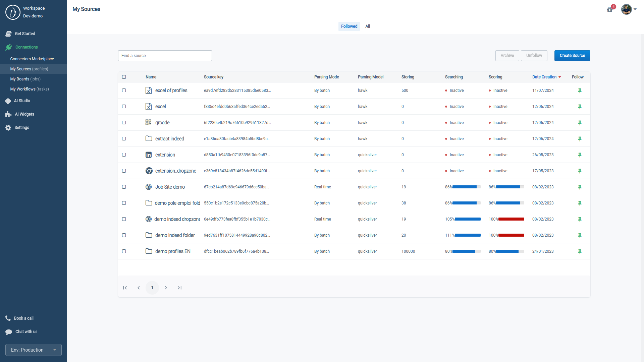Toggle the select-all checkbox in table header
The width and height of the screenshot is (644, 362).
pyautogui.click(x=124, y=77)
